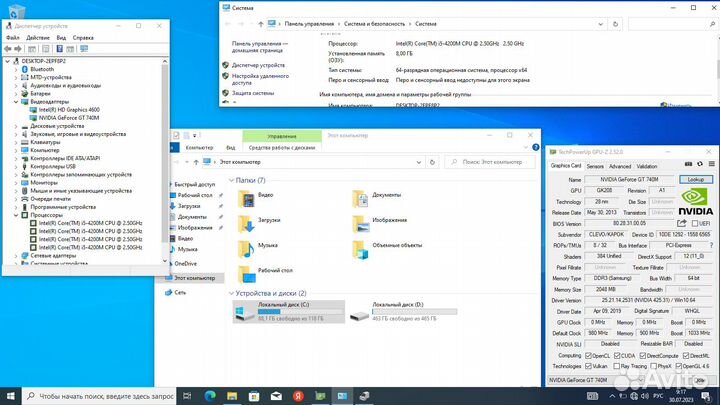Click Windows Start button

pyautogui.click(x=11, y=396)
